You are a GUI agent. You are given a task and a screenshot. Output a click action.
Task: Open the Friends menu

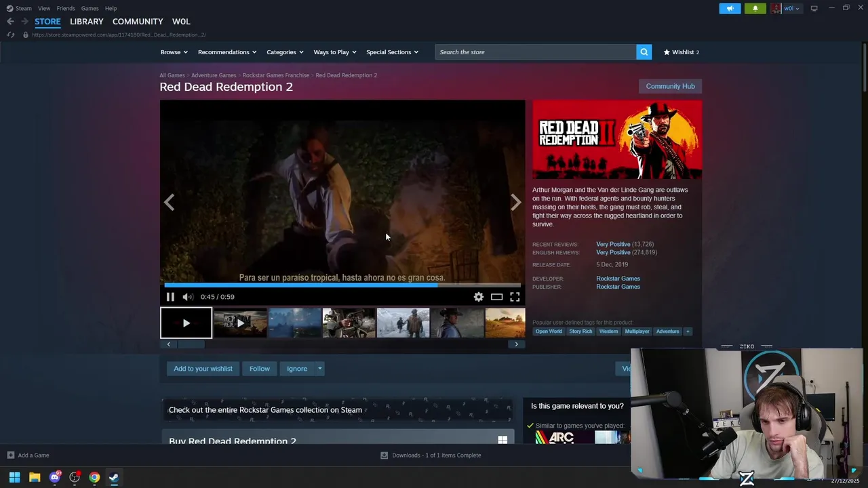pyautogui.click(x=66, y=8)
